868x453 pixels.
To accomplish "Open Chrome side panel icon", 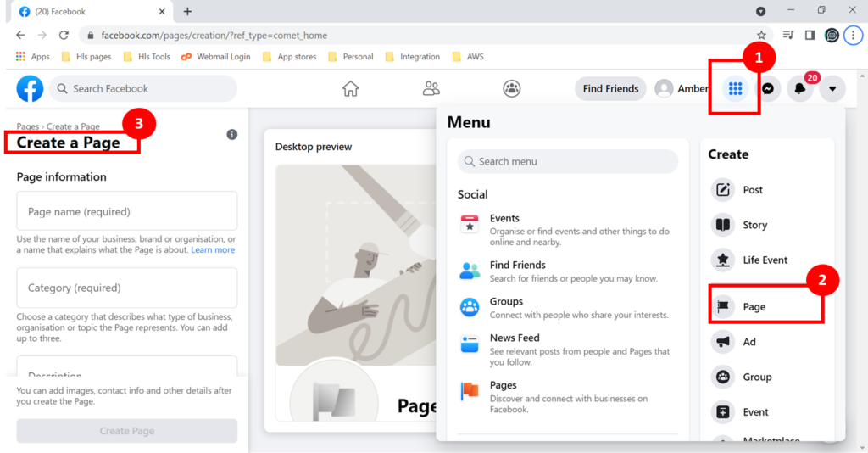I will (810, 36).
